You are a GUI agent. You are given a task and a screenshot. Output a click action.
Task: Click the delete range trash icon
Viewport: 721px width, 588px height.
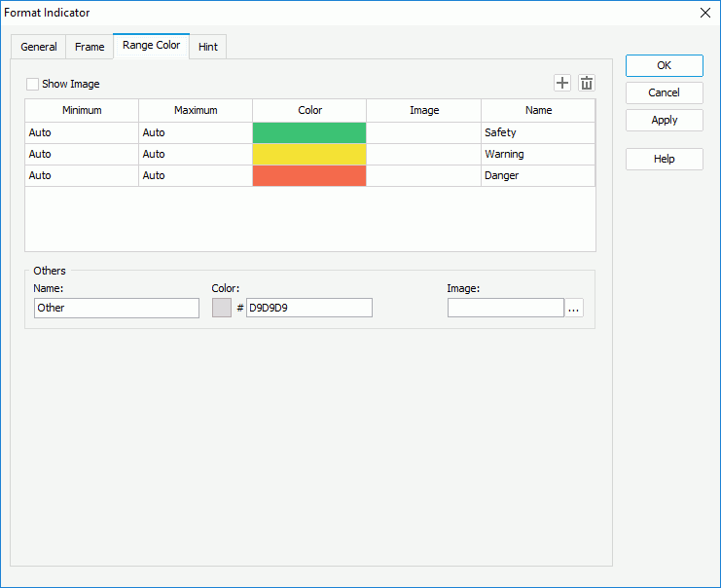[x=587, y=84]
